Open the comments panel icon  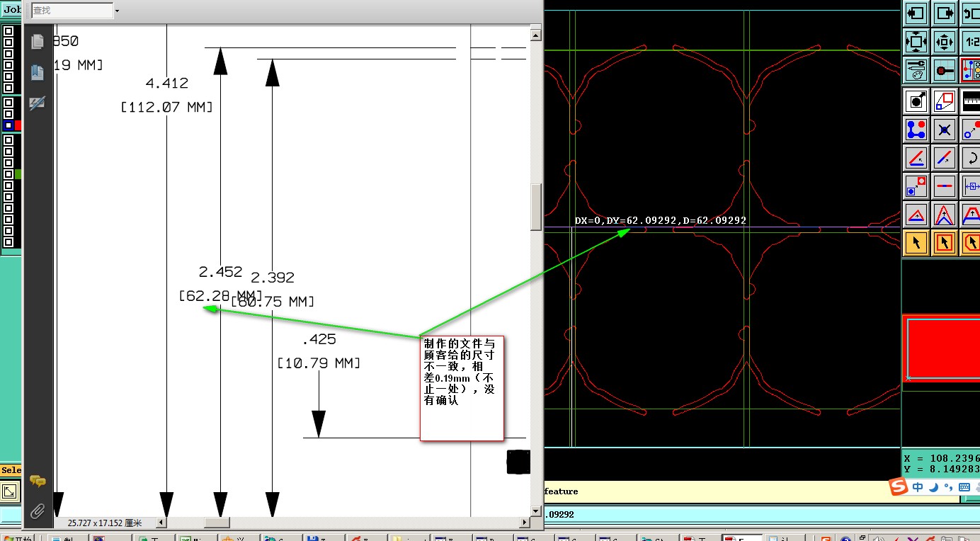click(x=38, y=481)
